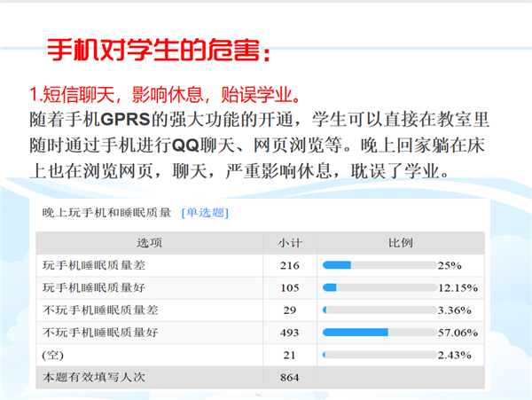Click the 3.36% progress bar
This screenshot has width=532, height=400.
(x=379, y=310)
